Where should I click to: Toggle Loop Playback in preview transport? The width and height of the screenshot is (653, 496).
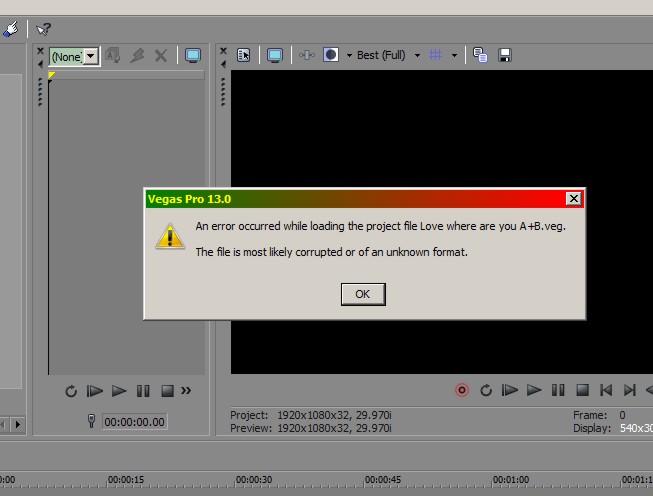click(486, 391)
